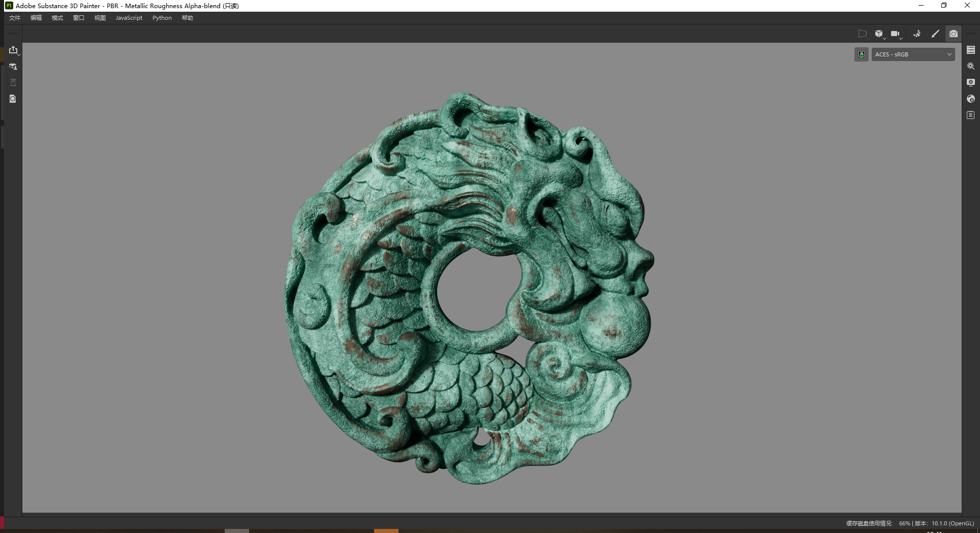Switch to Rendering mode with camera icon
Image resolution: width=980 pixels, height=533 pixels.
tap(953, 34)
